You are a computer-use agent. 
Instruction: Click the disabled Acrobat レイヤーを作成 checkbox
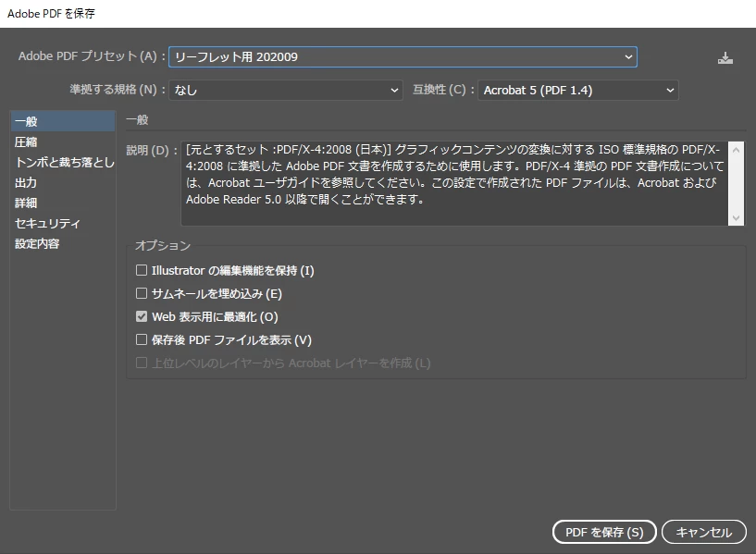point(142,363)
